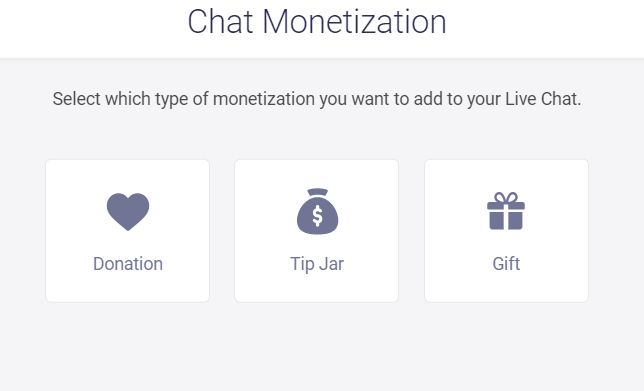Click the Tip Jar text label

point(317,264)
